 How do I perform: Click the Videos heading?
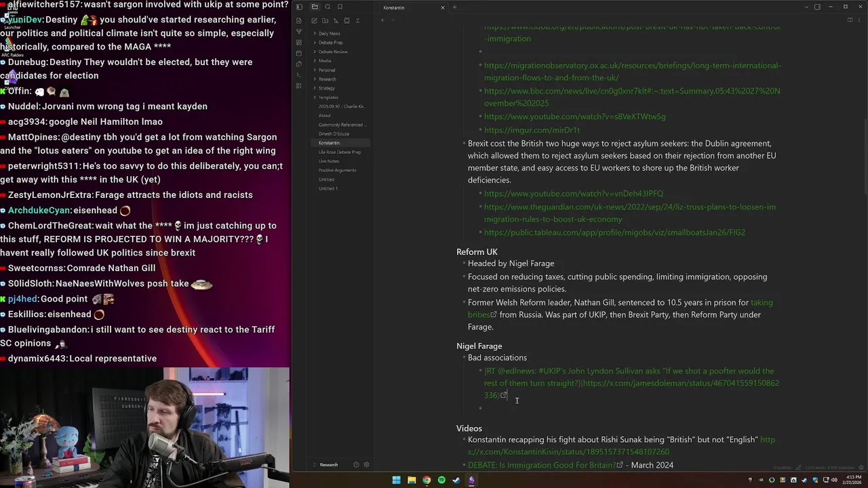[x=469, y=428]
